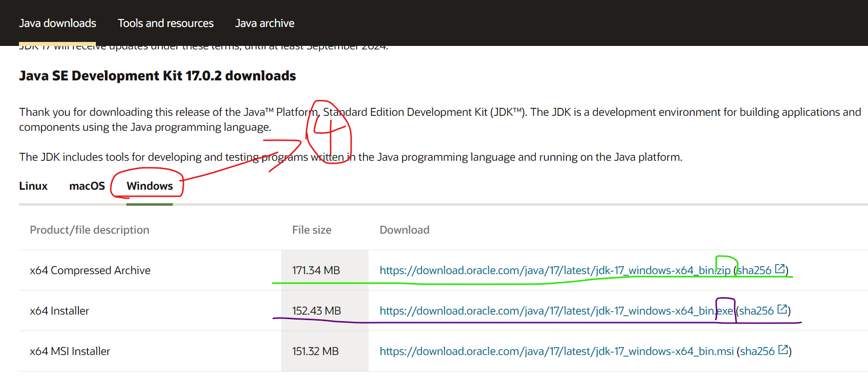868x382 pixels.
Task: Open the Java downloads nav tab
Action: click(57, 23)
